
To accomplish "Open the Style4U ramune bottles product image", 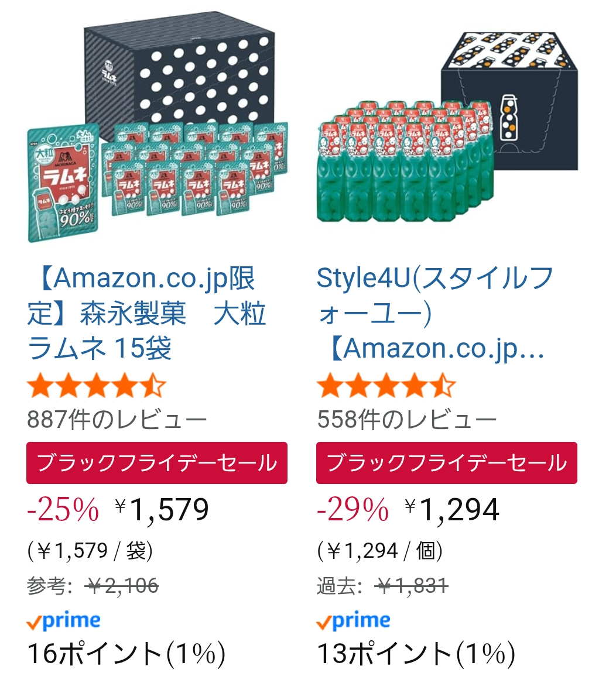I will point(446,132).
